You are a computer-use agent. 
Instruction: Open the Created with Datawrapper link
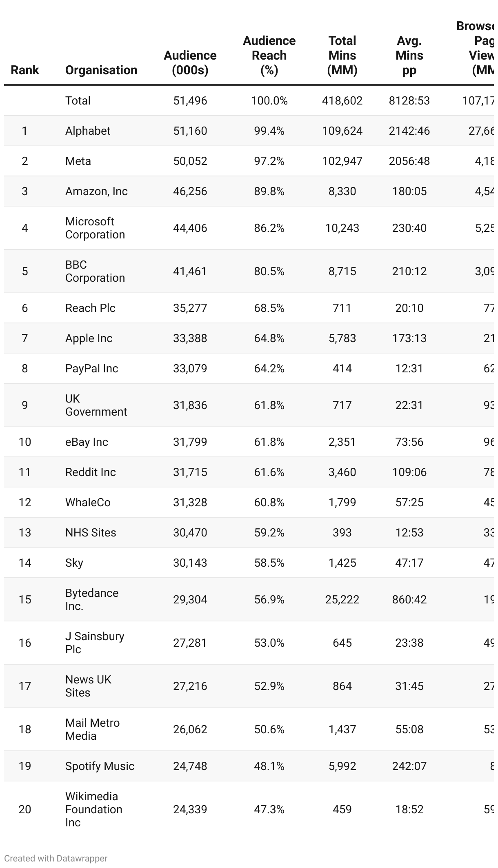56,858
